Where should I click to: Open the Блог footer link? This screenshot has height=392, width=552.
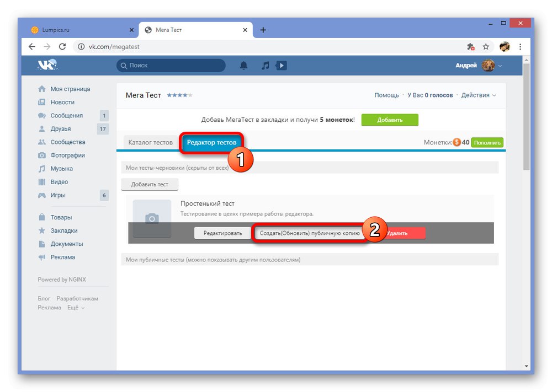[x=44, y=298]
